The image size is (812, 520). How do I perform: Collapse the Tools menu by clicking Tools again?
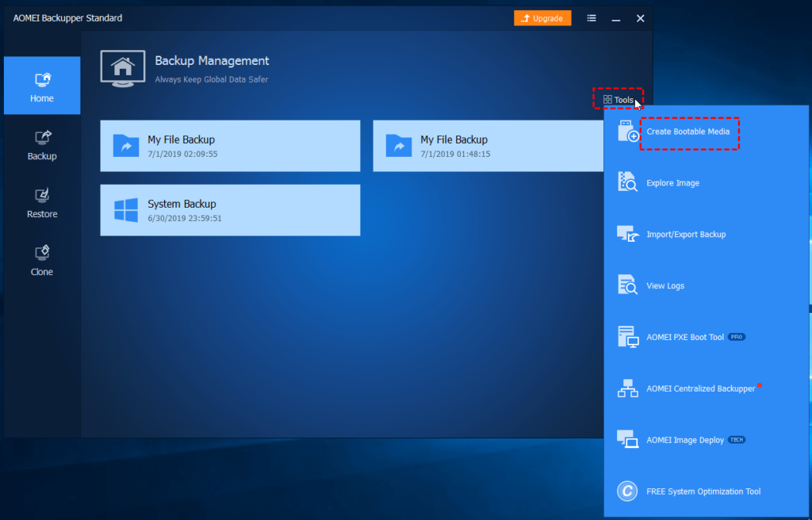coord(619,99)
